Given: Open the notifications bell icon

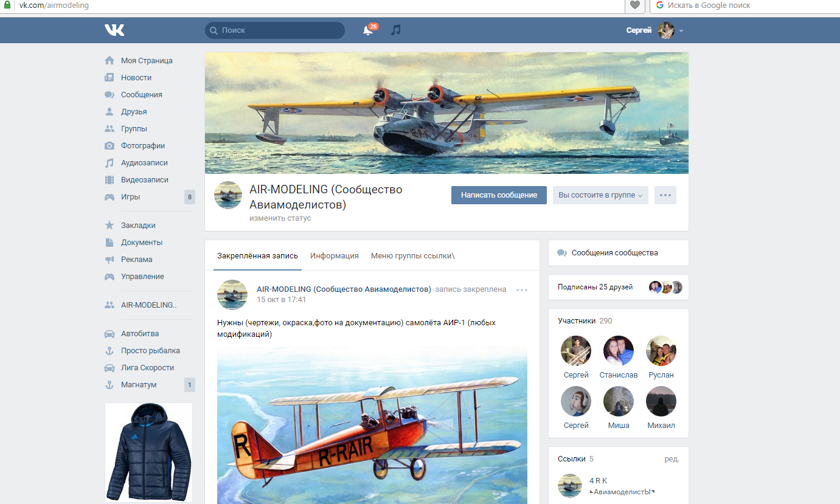Looking at the screenshot, I should pos(367,30).
